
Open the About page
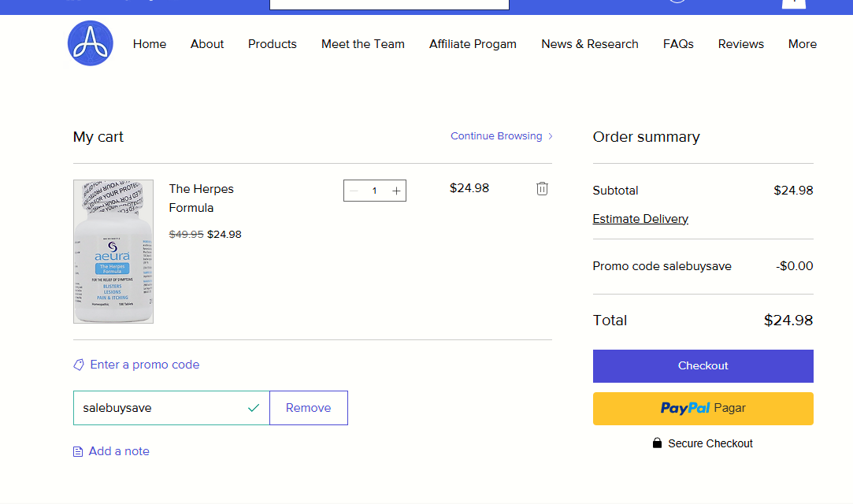206,44
